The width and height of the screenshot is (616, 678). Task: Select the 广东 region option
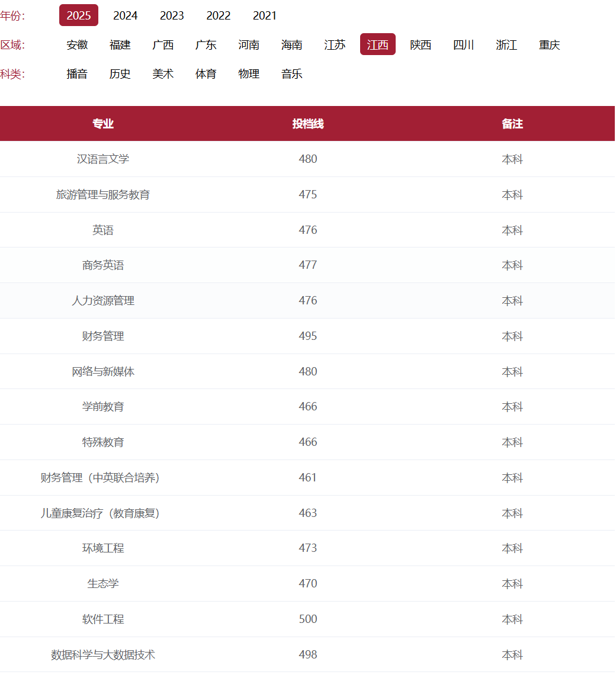pos(206,44)
